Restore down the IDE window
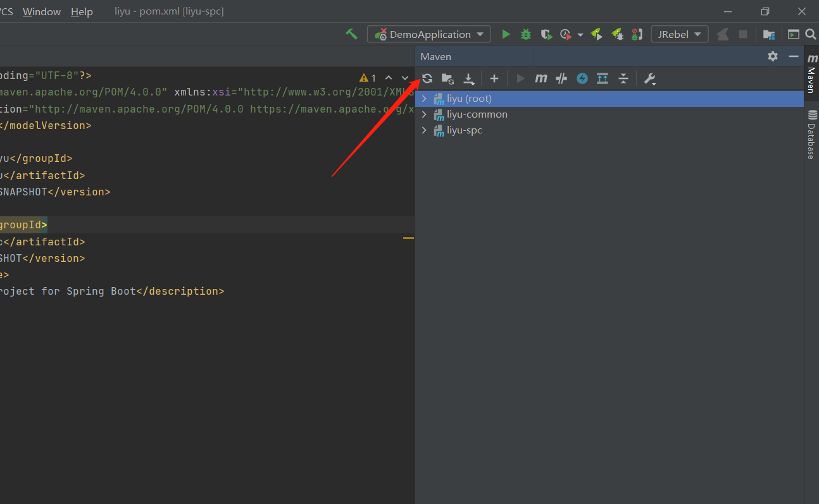The height and width of the screenshot is (504, 819). (x=765, y=11)
